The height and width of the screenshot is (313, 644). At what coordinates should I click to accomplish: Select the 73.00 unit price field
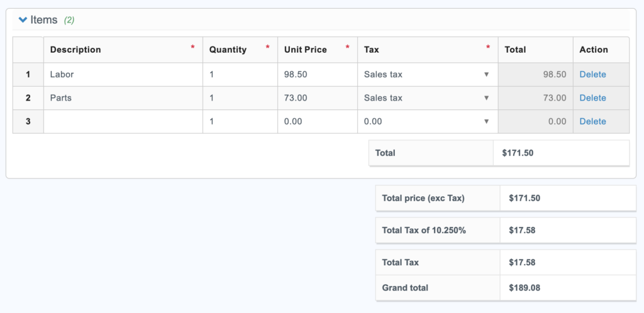click(x=317, y=98)
